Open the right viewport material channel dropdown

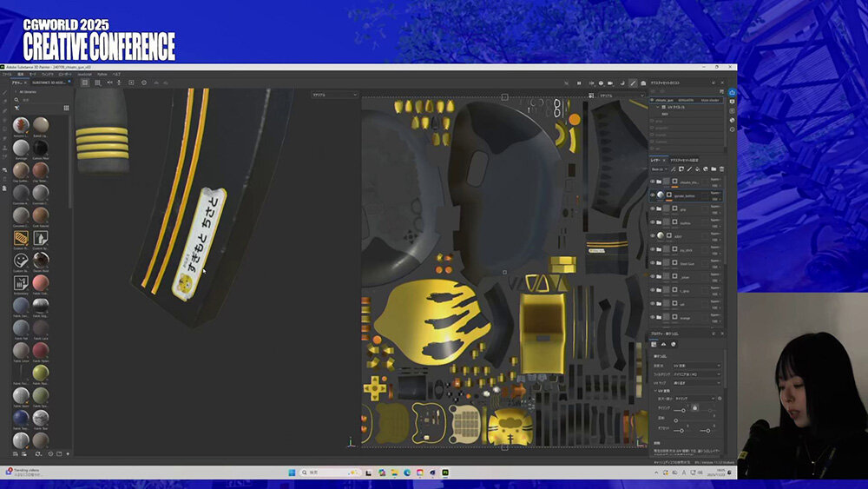coord(618,95)
